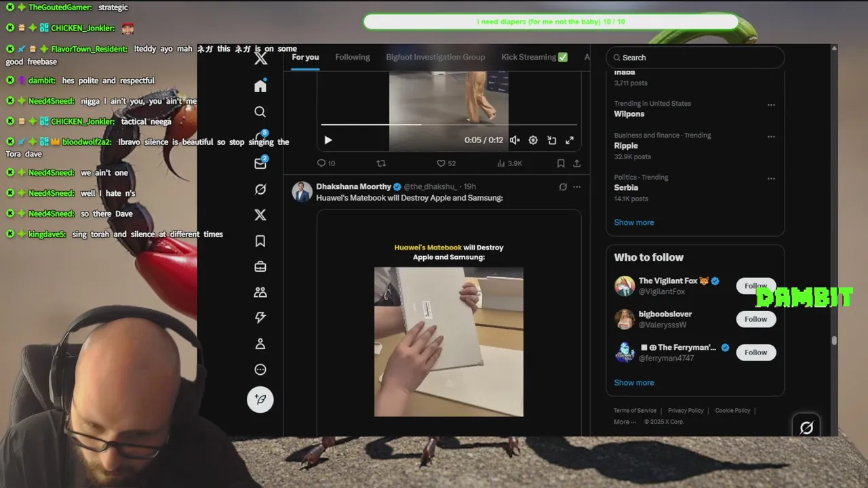Open options for the Serbia trend
This screenshot has height=488, width=868.
771,179
